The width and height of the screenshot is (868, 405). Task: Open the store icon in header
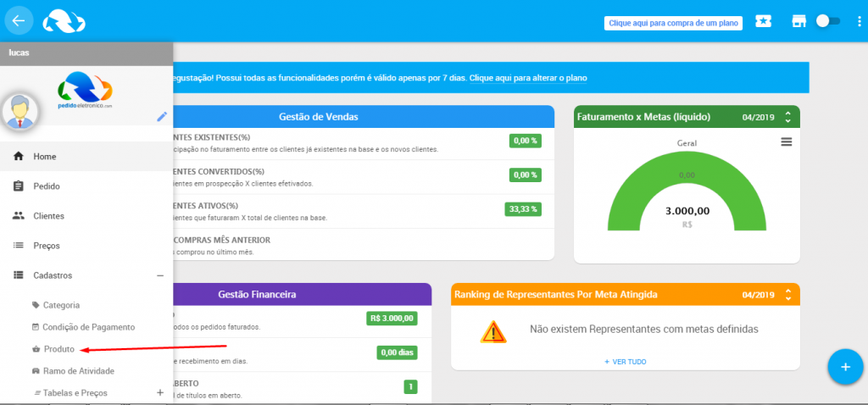pos(798,21)
